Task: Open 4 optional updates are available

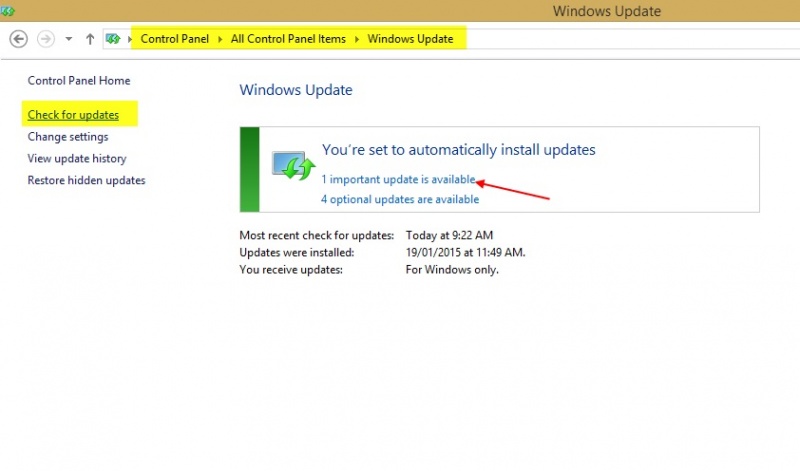Action: pos(400,200)
